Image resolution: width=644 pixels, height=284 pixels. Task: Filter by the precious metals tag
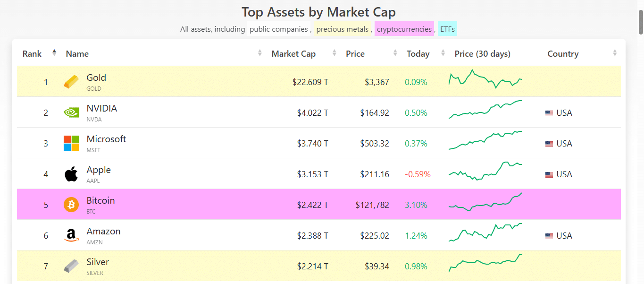[x=342, y=29]
